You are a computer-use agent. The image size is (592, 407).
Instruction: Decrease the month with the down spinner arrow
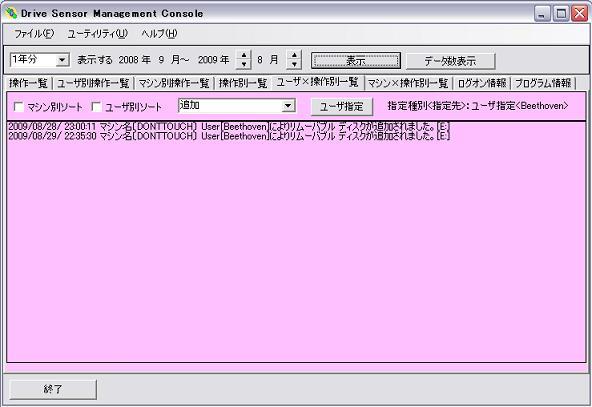pyautogui.click(x=294, y=65)
